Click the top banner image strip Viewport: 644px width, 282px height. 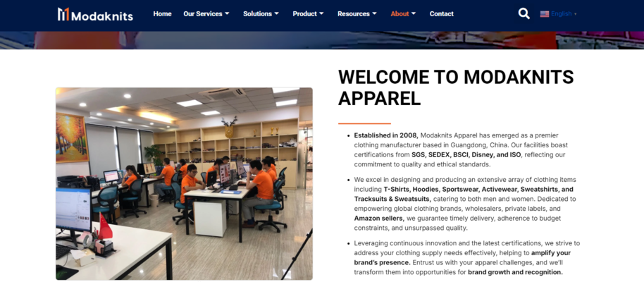coord(322,40)
